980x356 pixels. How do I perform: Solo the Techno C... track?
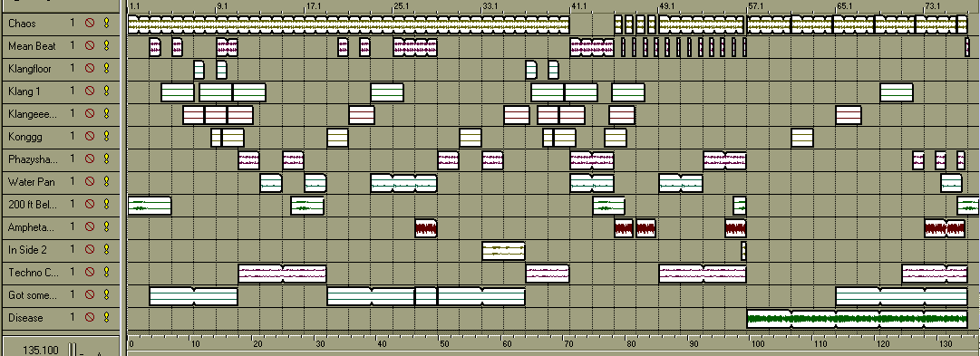(106, 273)
